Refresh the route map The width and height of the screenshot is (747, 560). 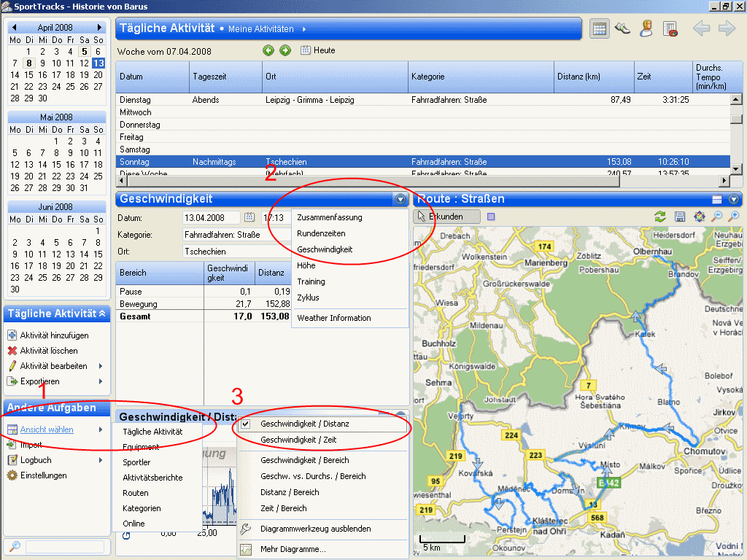tap(661, 217)
